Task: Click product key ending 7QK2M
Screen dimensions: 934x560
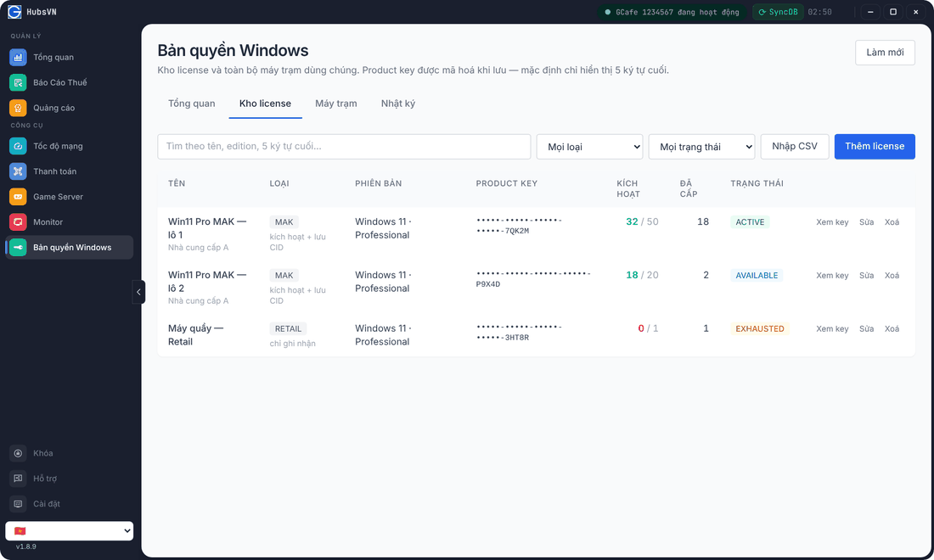Action: tap(519, 226)
